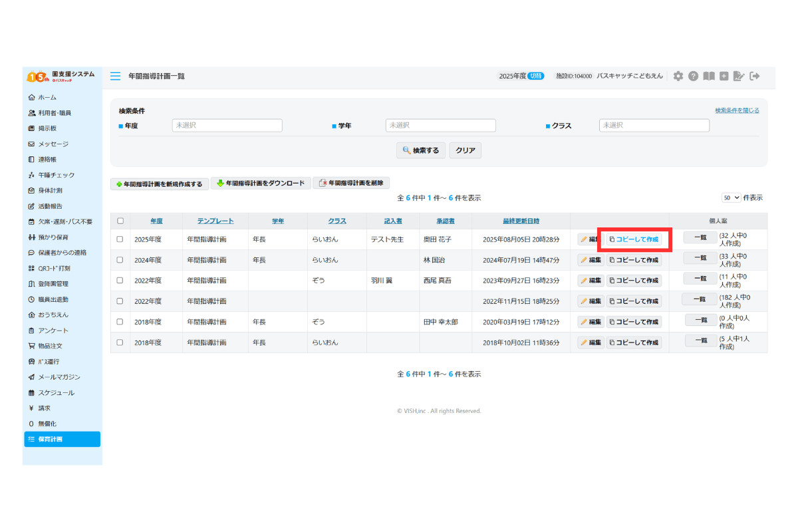Viewport: 798px width, 532px height.
Task: Go to 午睡チェック in sidebar
Action: 56,175
